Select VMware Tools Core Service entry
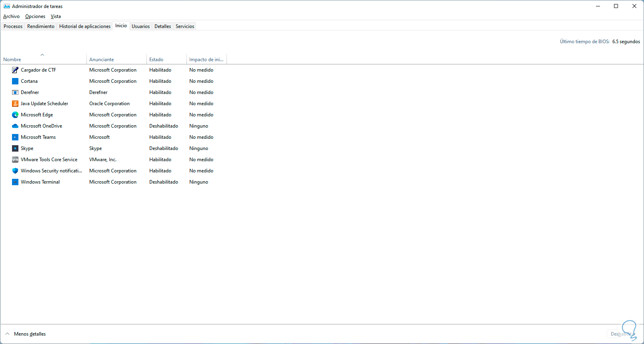This screenshot has width=644, height=344. click(x=49, y=160)
